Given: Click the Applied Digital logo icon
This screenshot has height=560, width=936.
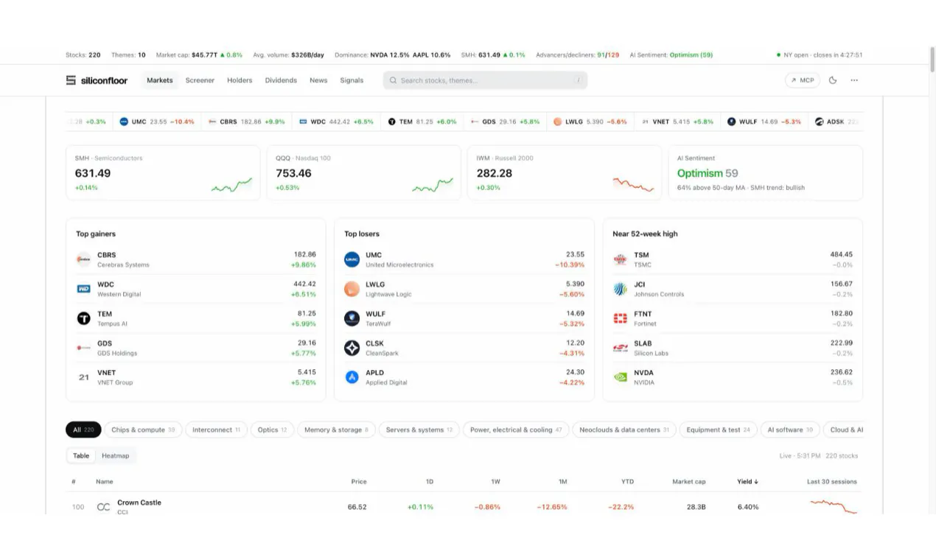Looking at the screenshot, I should coord(352,377).
